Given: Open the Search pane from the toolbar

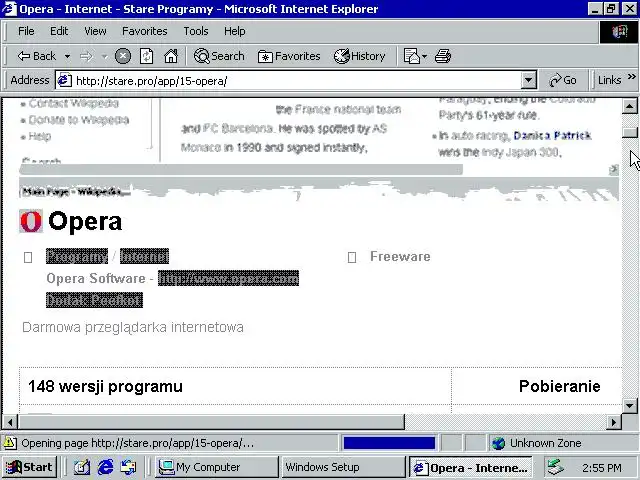Looking at the screenshot, I should [x=219, y=56].
